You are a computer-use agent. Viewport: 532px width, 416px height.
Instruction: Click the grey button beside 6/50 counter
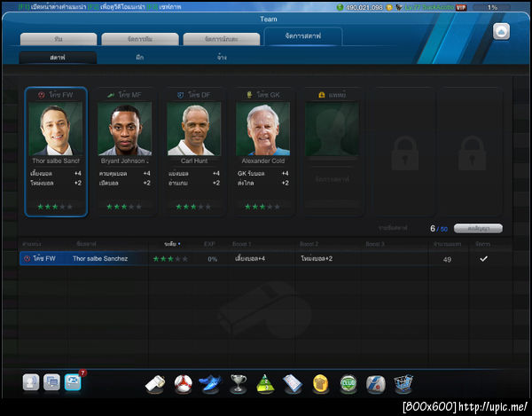coord(478,229)
